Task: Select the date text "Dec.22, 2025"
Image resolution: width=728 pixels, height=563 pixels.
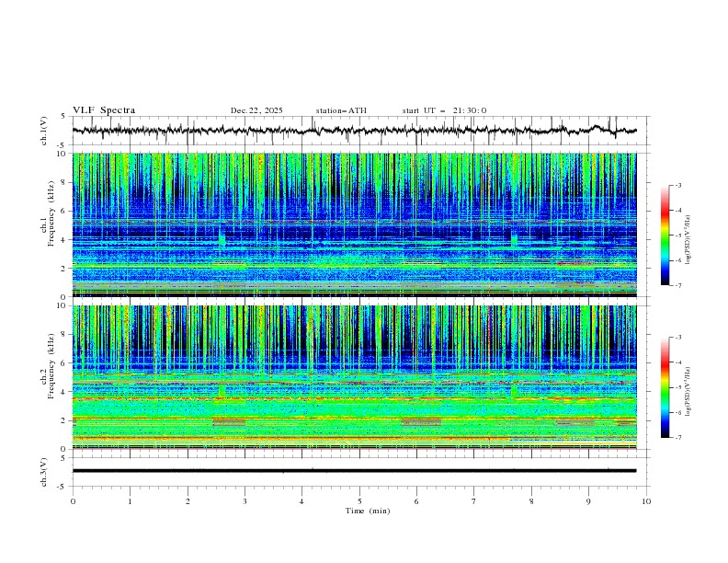Action: [x=256, y=110]
